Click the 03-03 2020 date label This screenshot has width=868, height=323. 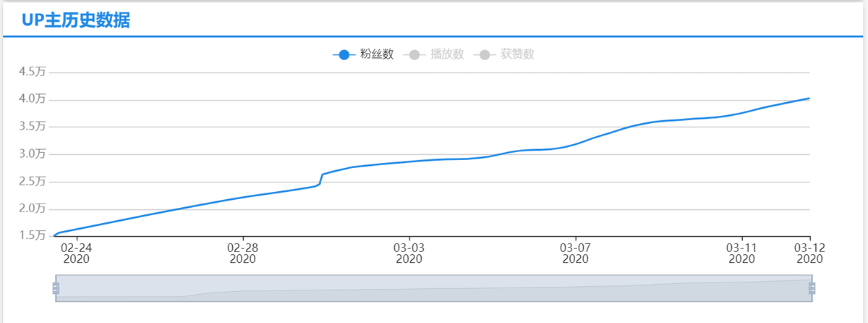coord(409,252)
